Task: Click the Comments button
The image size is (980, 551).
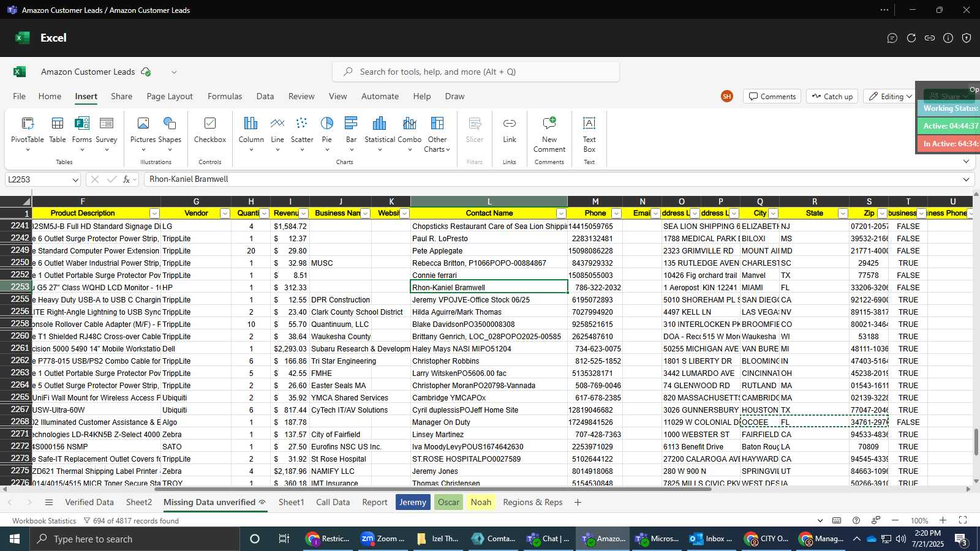Action: tap(772, 96)
